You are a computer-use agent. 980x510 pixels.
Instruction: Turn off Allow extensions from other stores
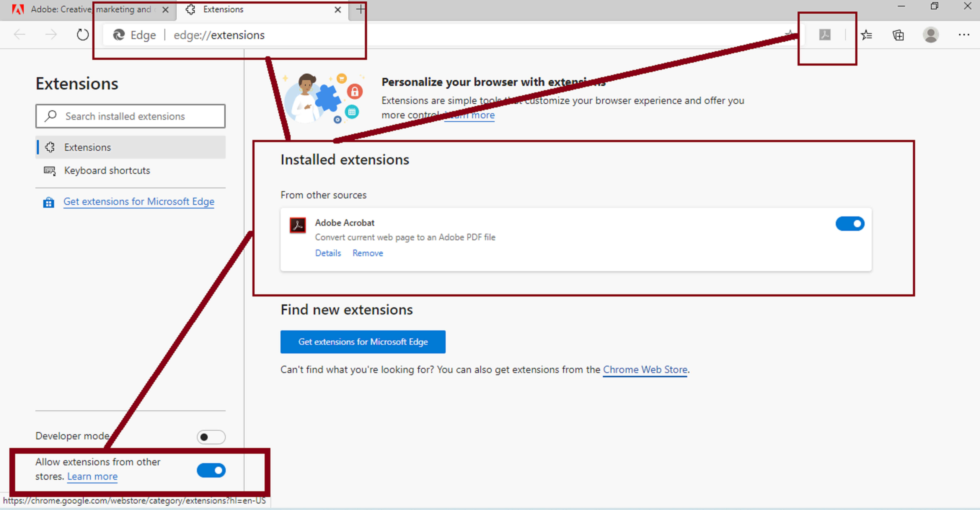[x=211, y=471]
